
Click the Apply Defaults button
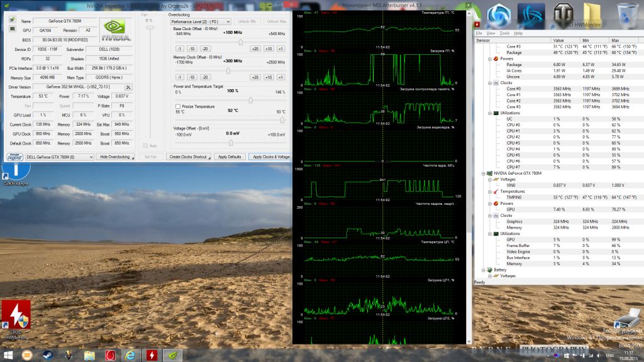pyautogui.click(x=230, y=156)
